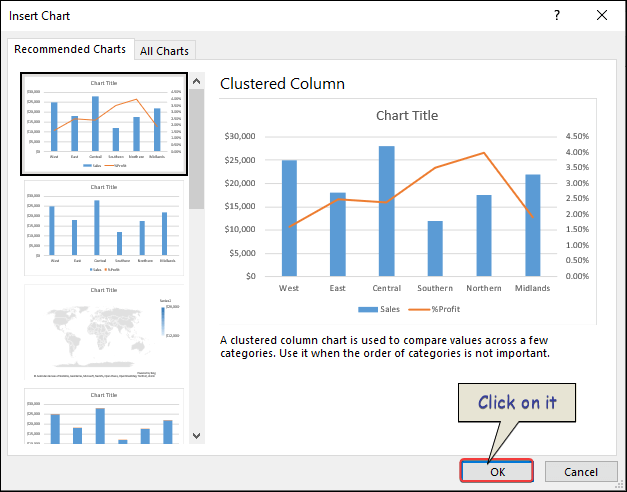Click the %Profit legend entry in preview
Screen dimensions: 627x492
point(434,309)
